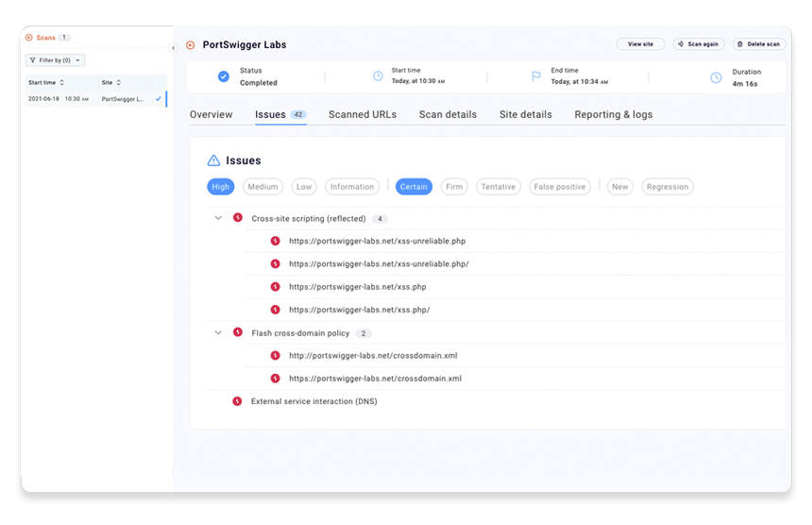Collapse the Flash cross-domain policy group
This screenshot has height=525, width=812.
click(218, 332)
